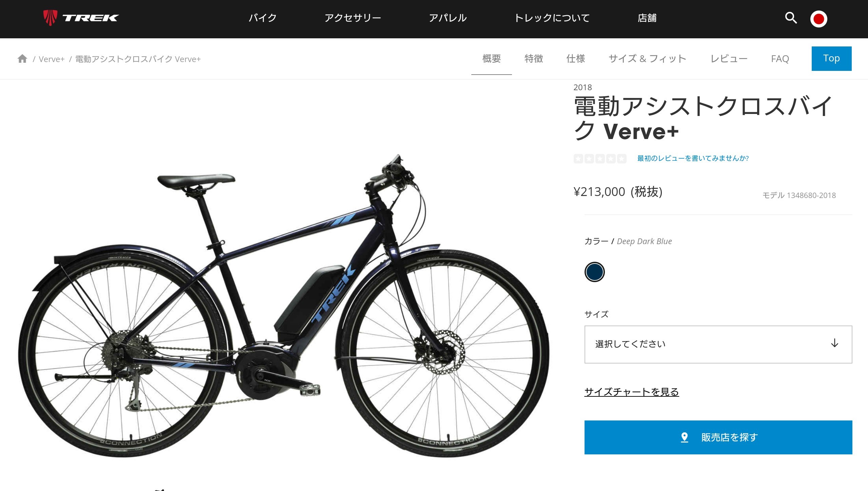Image resolution: width=868 pixels, height=491 pixels.
Task: Jump to the FAQ section tab
Action: click(780, 59)
